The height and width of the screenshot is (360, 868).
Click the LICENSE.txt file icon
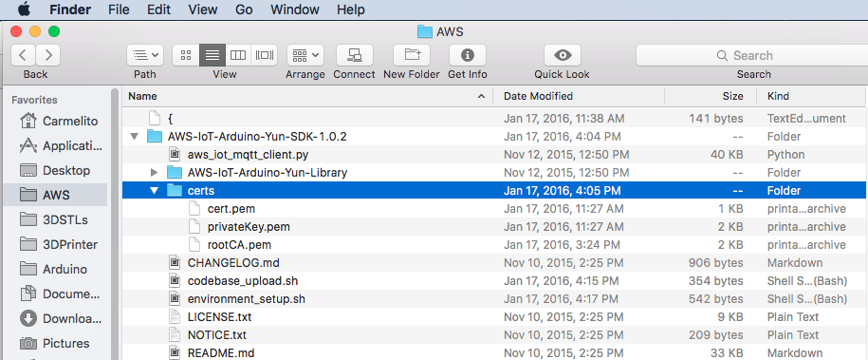point(175,317)
